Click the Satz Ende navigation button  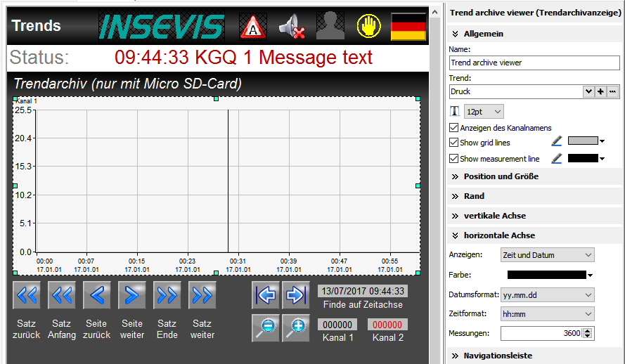click(x=167, y=296)
